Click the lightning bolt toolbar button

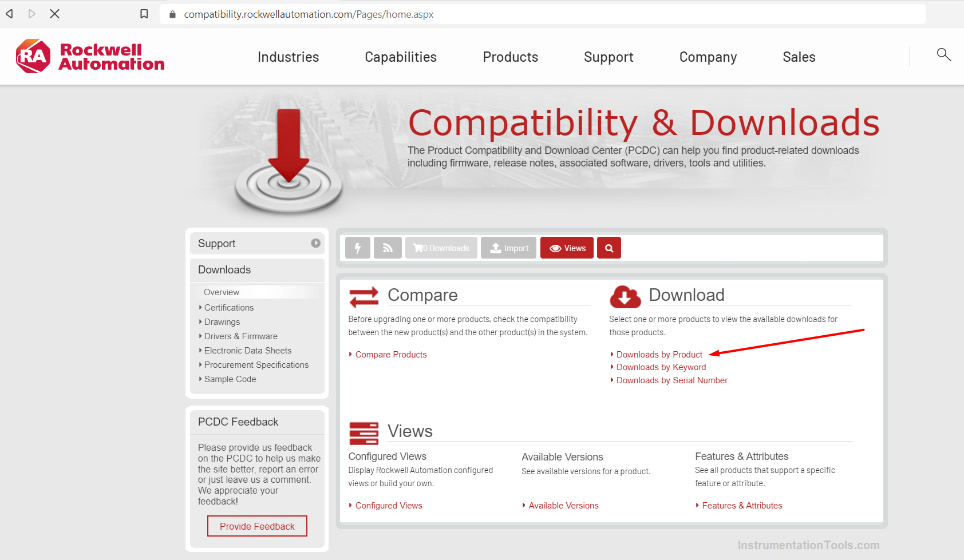[x=358, y=248]
